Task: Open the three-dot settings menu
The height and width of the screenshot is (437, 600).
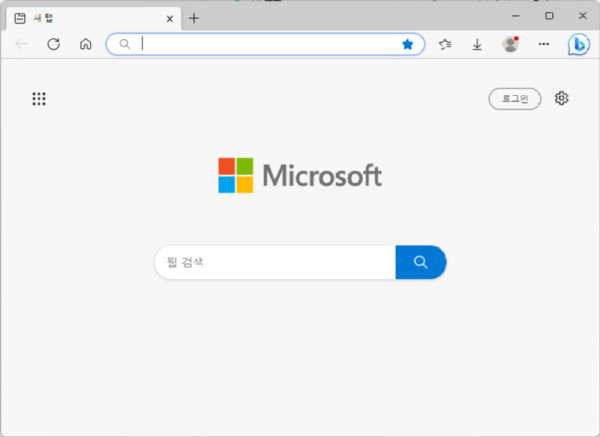Action: [x=544, y=44]
